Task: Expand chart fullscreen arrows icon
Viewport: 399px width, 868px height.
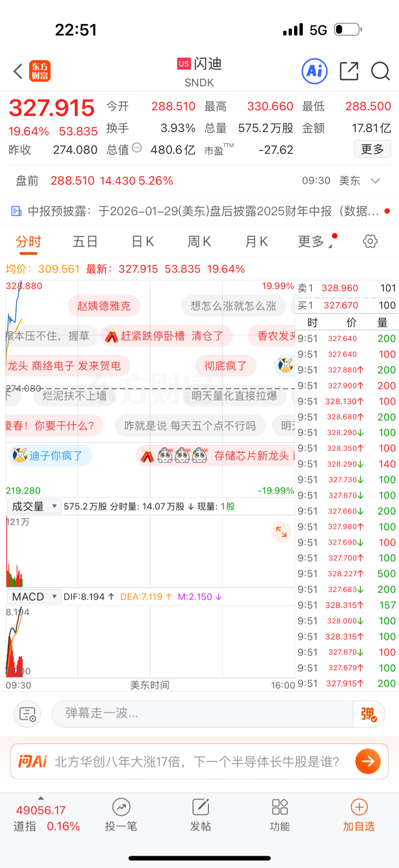Action: (x=281, y=532)
